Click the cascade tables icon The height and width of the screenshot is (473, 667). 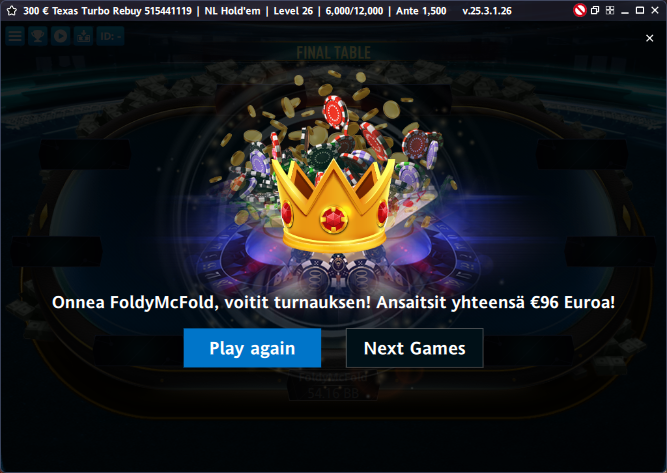coord(595,10)
